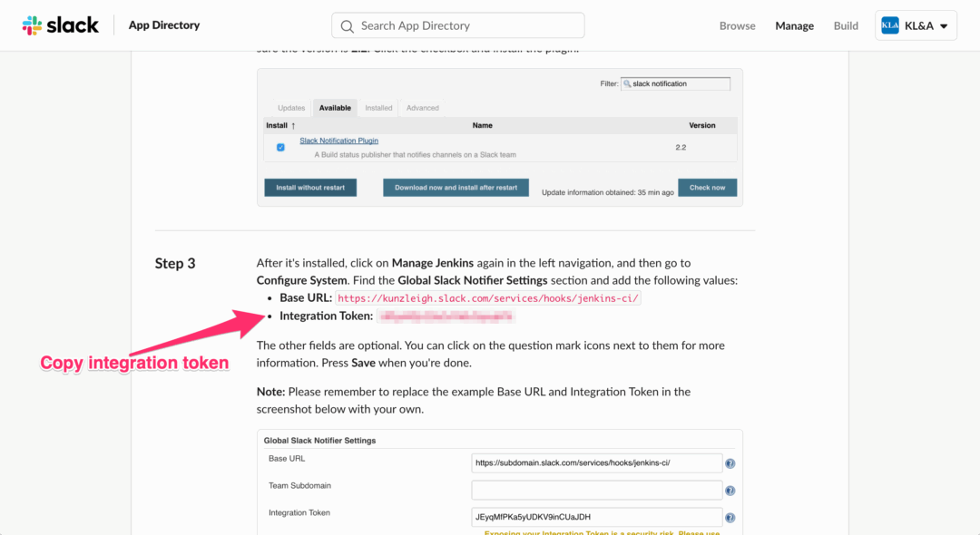Switch to the Installed tab

378,107
